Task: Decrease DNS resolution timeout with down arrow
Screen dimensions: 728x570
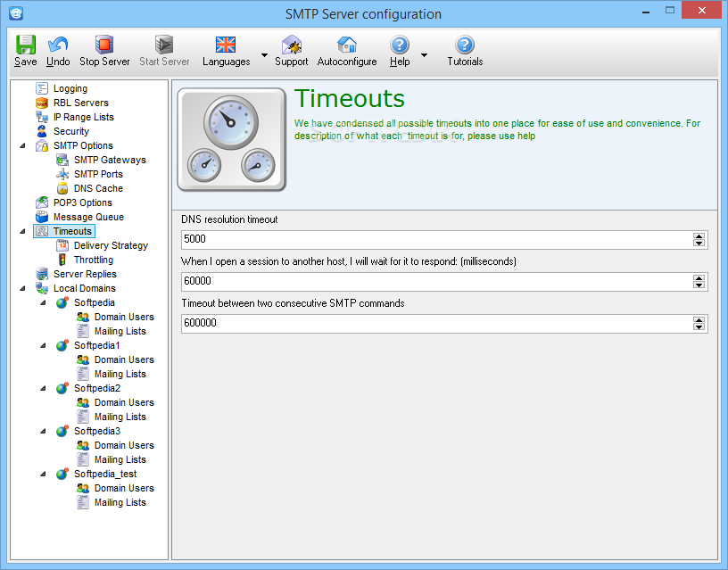Action: [x=699, y=244]
